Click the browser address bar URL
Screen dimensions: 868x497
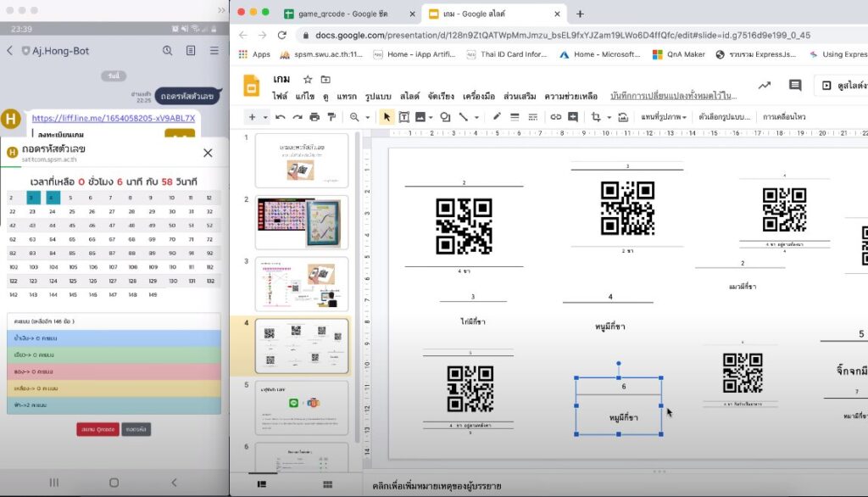(x=563, y=35)
